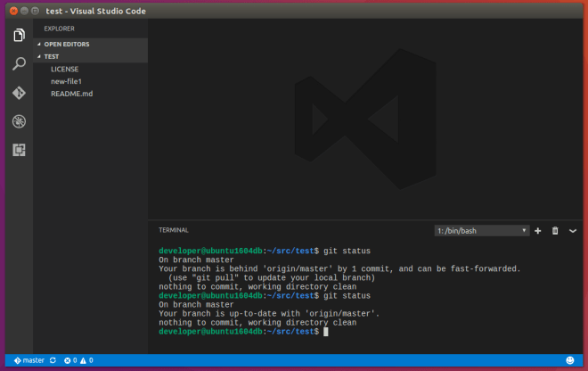Open the Explorer view in activity bar
588x371 pixels.
pos(19,35)
